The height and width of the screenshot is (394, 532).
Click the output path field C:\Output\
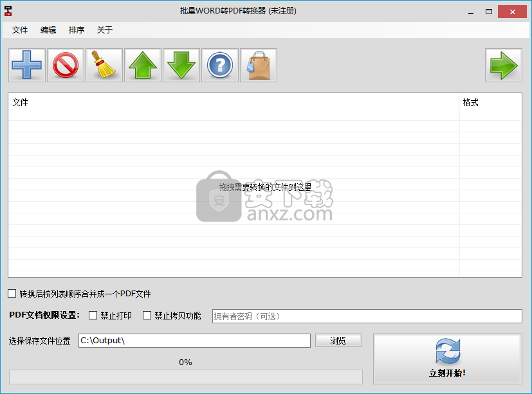click(194, 341)
